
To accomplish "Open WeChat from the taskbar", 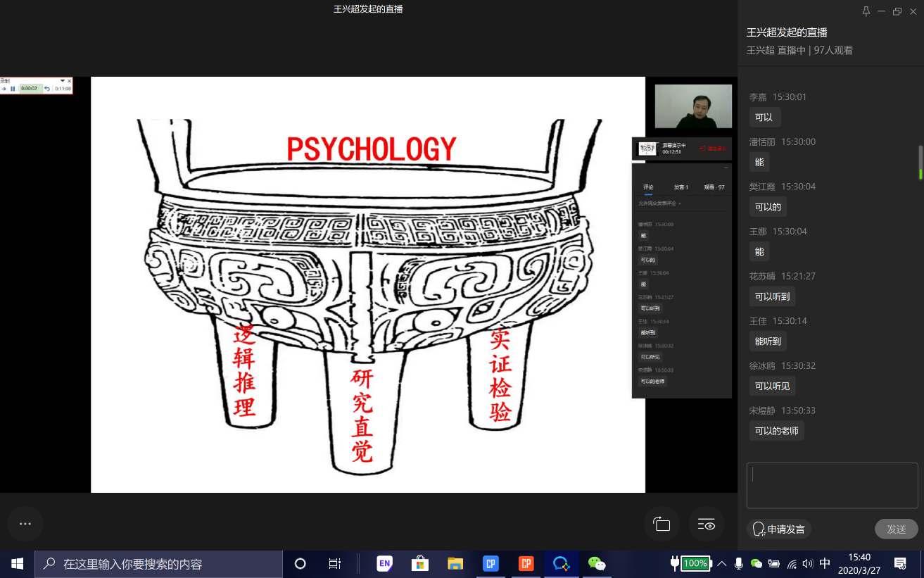I will [x=596, y=564].
